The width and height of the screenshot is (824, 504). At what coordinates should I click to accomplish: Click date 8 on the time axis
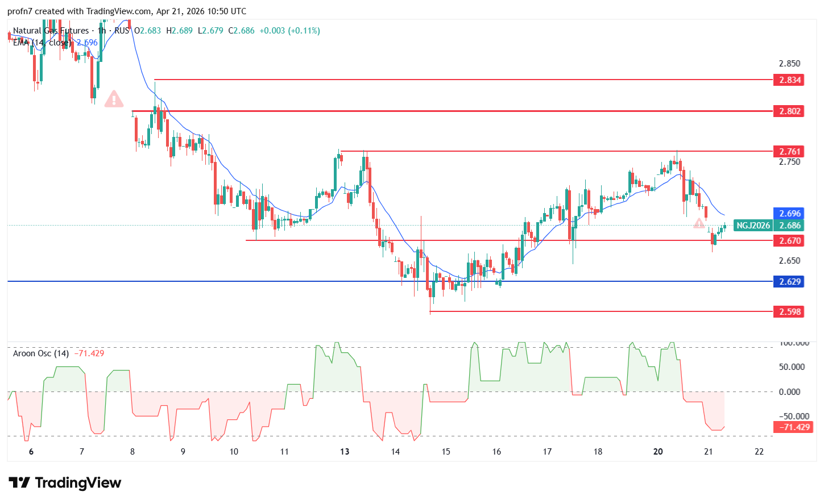(x=132, y=452)
